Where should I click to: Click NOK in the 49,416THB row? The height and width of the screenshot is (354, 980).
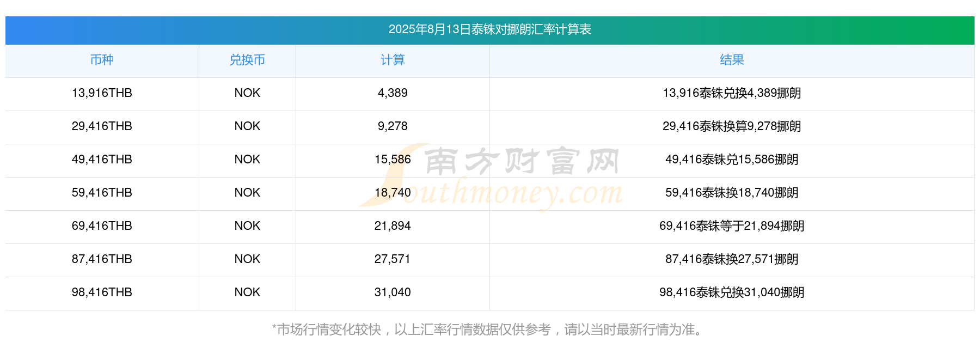[247, 160]
